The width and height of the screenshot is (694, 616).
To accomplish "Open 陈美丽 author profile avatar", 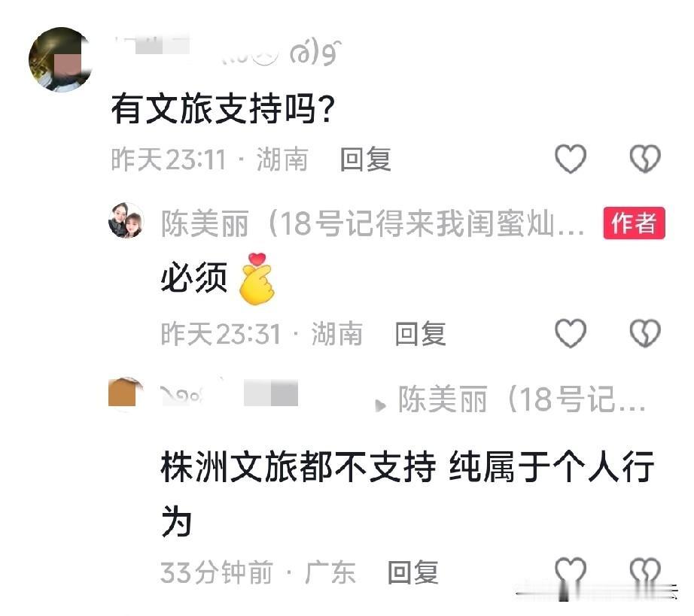I will [126, 220].
